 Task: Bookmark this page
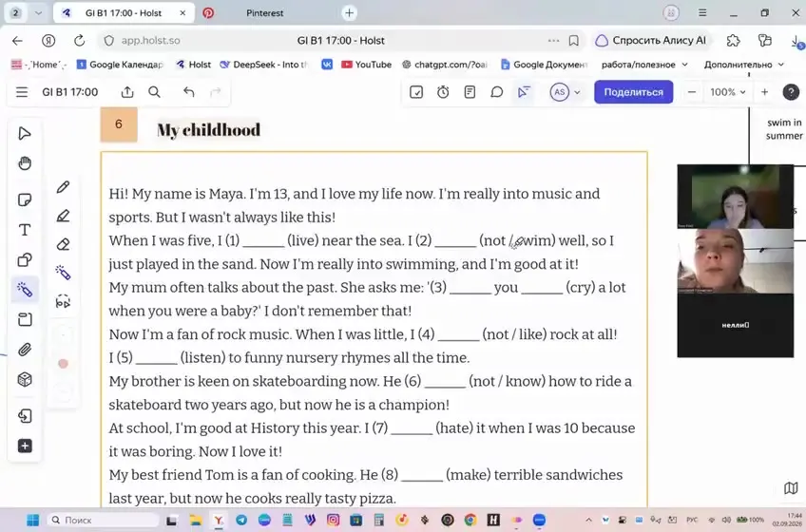(x=574, y=41)
